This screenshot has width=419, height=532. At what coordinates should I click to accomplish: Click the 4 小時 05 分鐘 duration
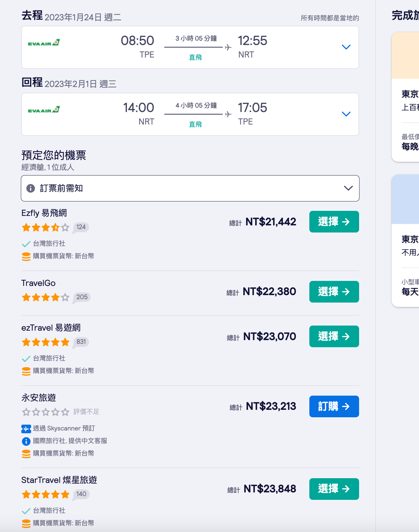click(196, 106)
